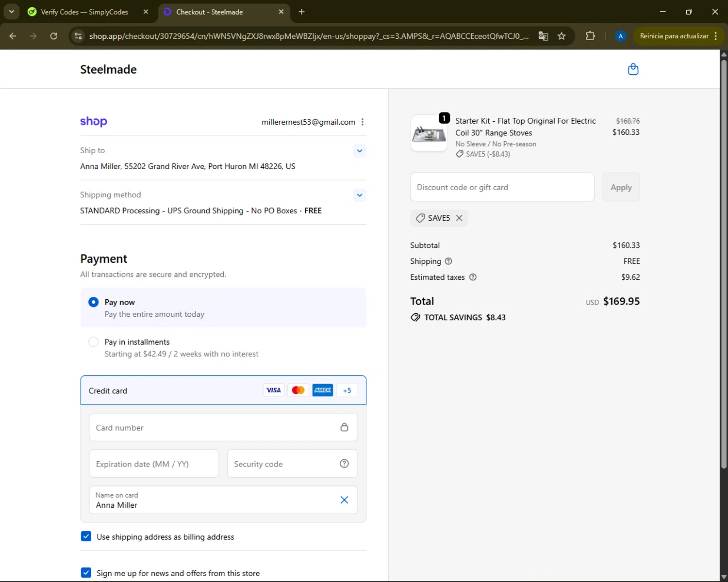
Task: Click the $169.95 total amount
Action: pos(621,301)
